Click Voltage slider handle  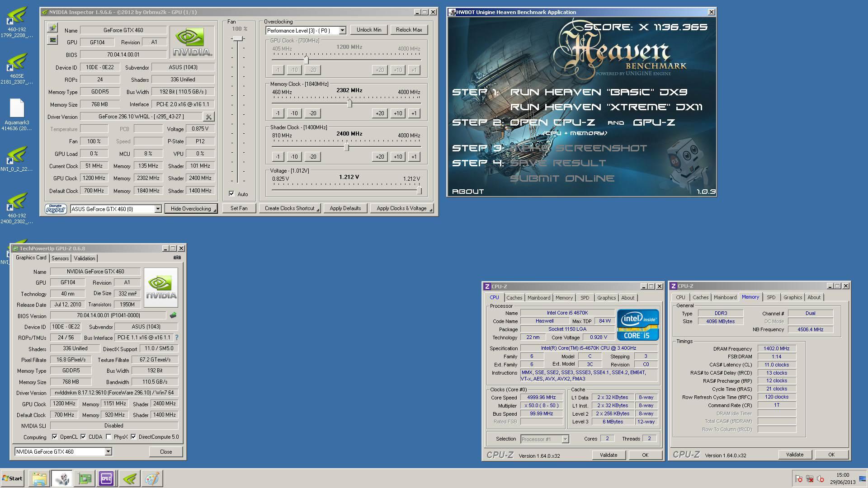pyautogui.click(x=419, y=190)
